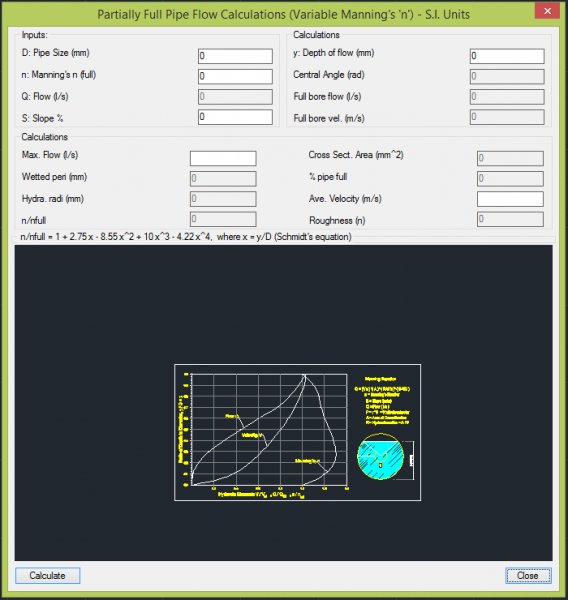The width and height of the screenshot is (568, 600).
Task: Click the Close button at bottom right
Action: pyautogui.click(x=528, y=575)
